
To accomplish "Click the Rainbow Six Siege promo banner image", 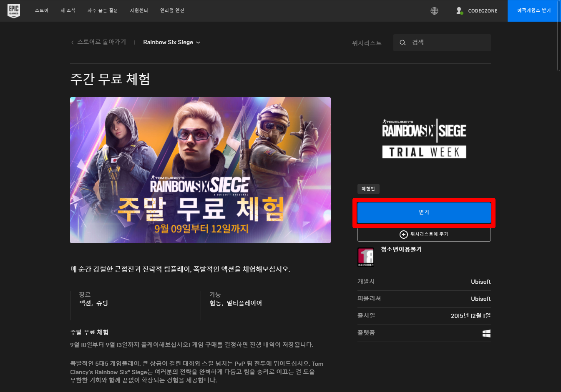I will (x=200, y=170).
